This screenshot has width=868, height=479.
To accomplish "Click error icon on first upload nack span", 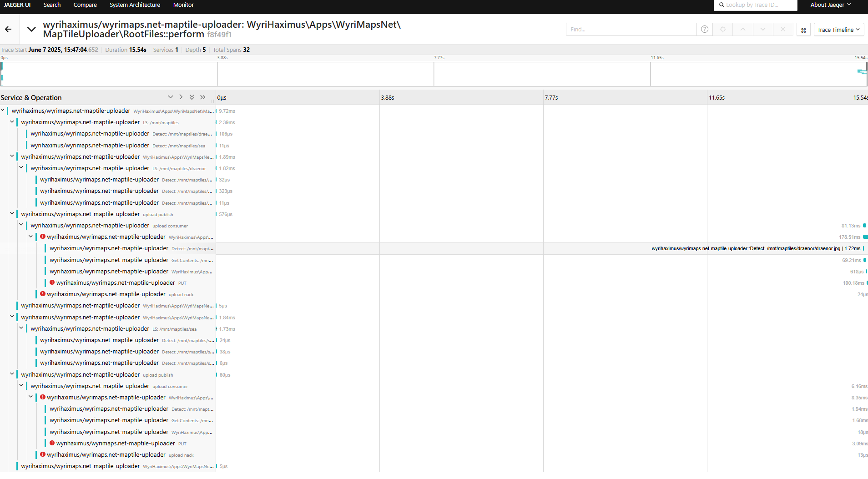I will (43, 294).
